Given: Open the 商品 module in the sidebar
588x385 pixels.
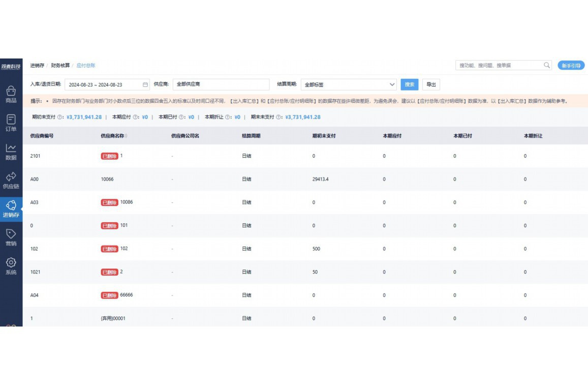Looking at the screenshot, I should (11, 94).
